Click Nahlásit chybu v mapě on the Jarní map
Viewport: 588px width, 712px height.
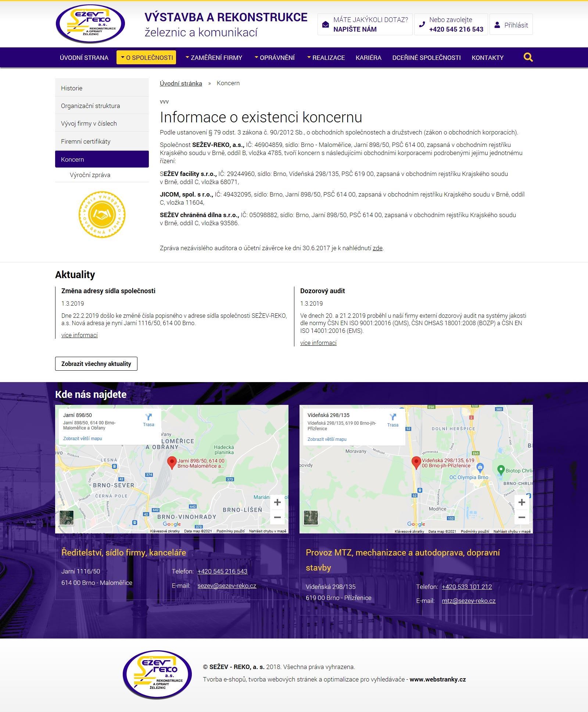coord(268,531)
